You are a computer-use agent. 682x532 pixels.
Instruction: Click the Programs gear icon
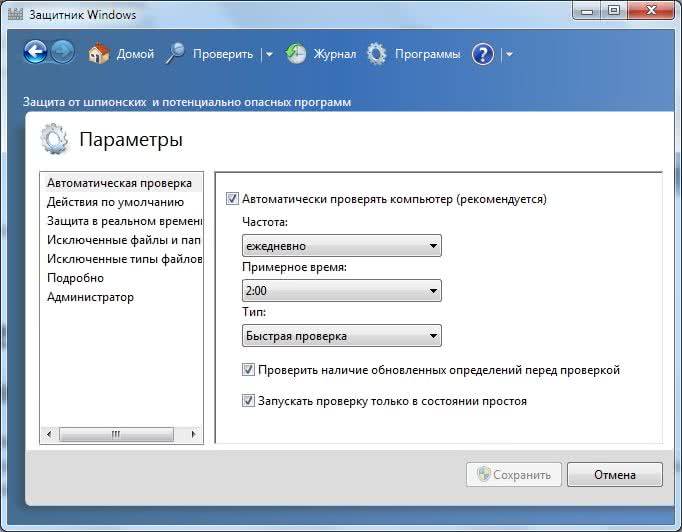coord(377,54)
